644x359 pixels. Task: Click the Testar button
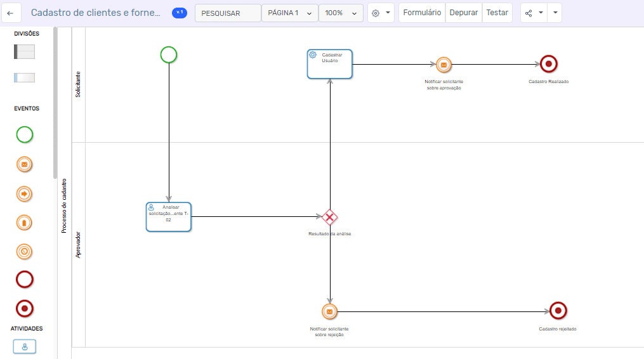pyautogui.click(x=497, y=13)
